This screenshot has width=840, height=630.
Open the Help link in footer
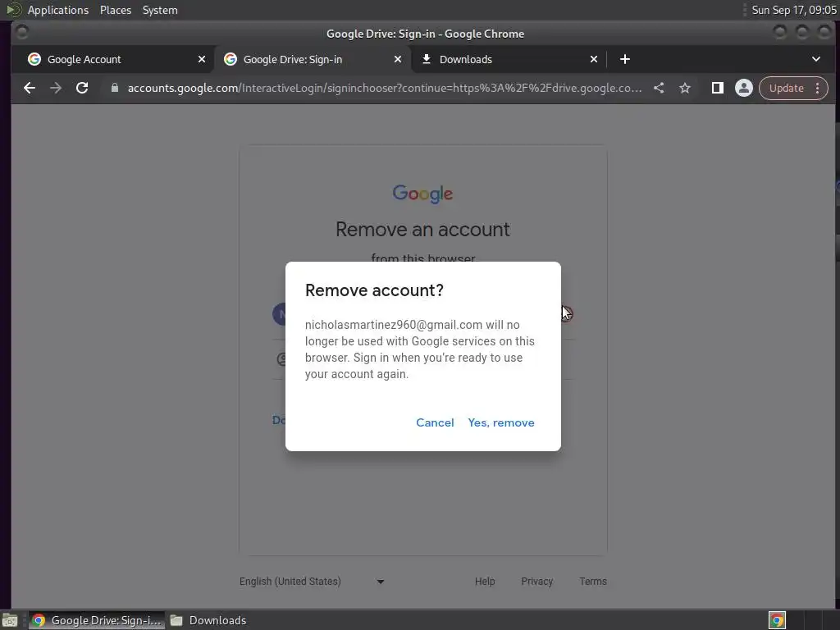485,582
